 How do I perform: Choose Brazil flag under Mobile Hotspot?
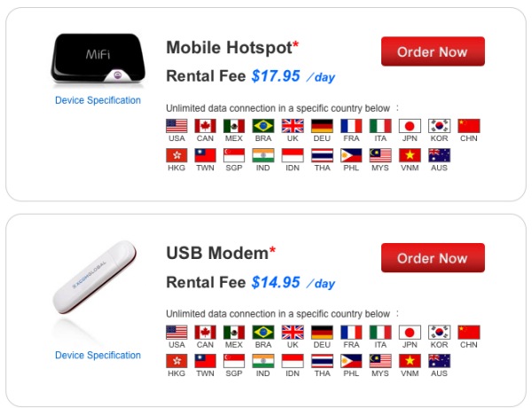[x=263, y=126]
